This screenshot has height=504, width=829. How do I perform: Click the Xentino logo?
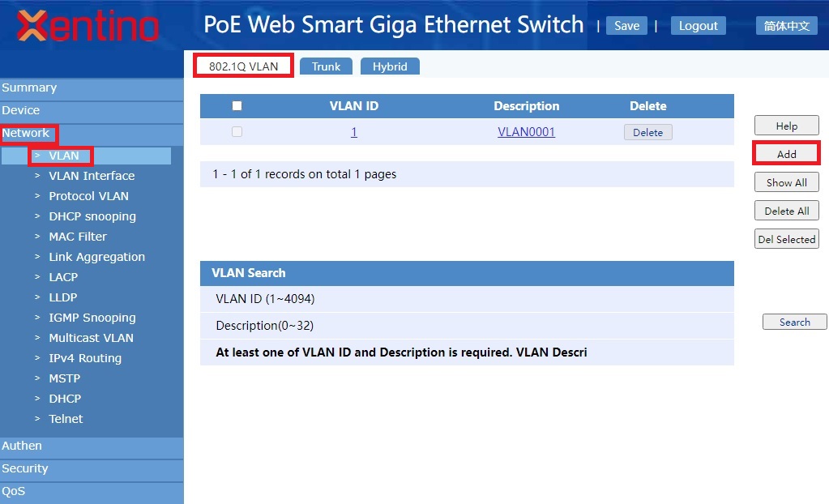[88, 26]
